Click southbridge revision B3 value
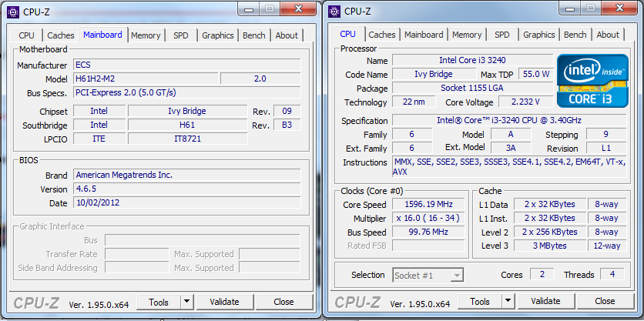 [x=287, y=125]
